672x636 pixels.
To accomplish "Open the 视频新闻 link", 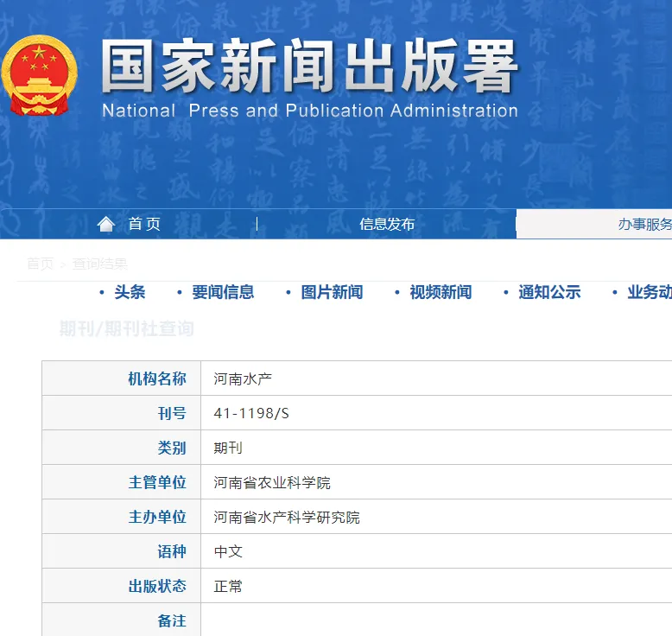I will point(441,292).
